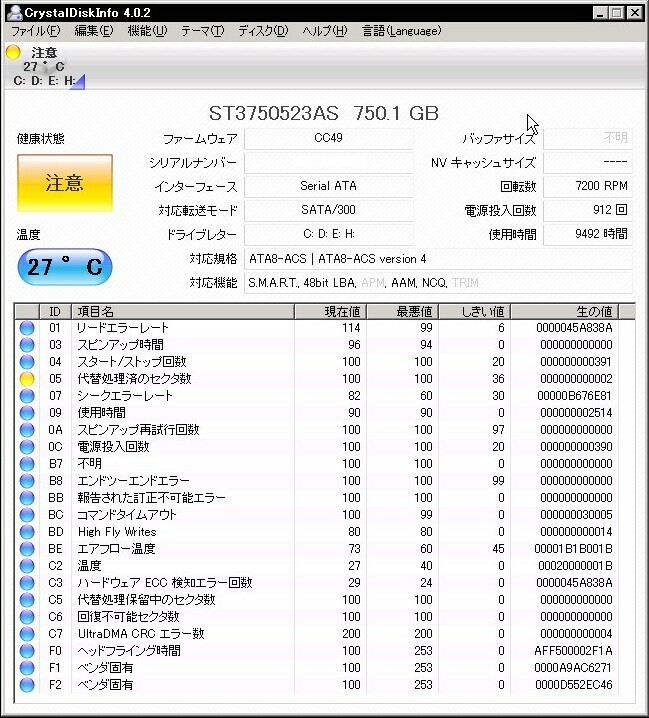The height and width of the screenshot is (718, 649).
Task: Open the 機能(U) menu
Action: (147, 31)
